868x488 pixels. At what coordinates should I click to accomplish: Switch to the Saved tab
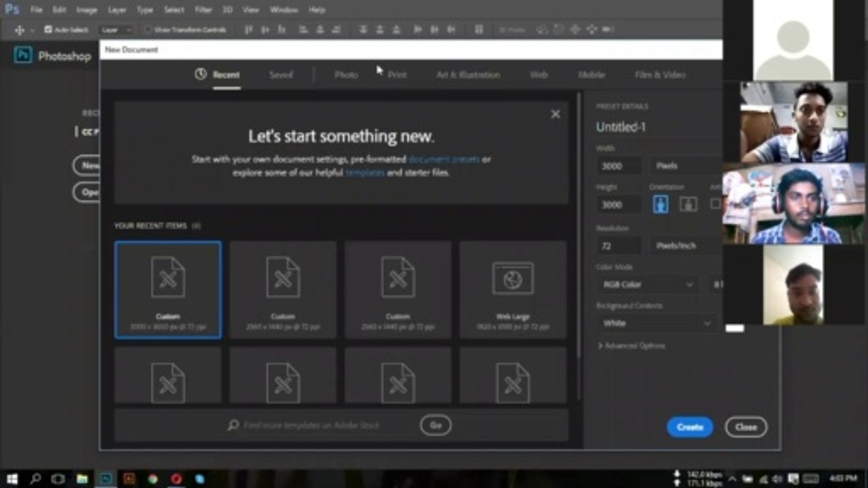[x=281, y=75]
